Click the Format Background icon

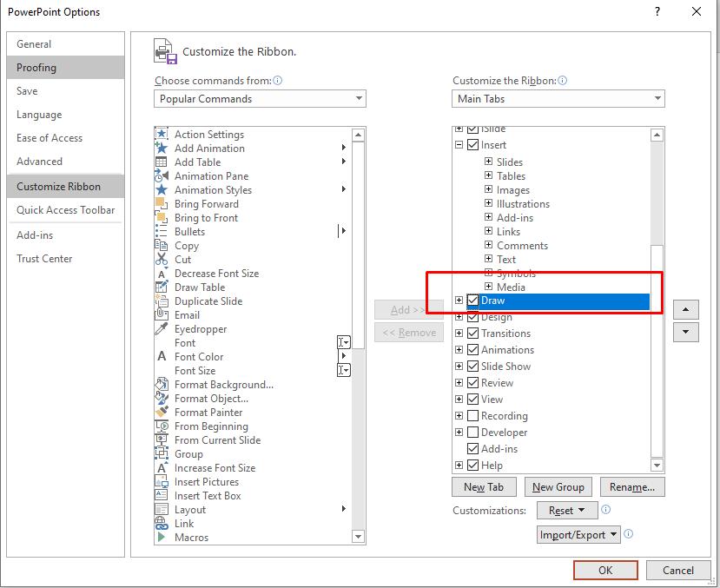tap(162, 384)
